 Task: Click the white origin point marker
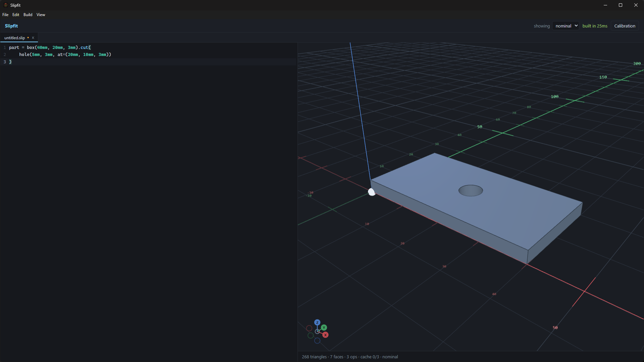[371, 192]
